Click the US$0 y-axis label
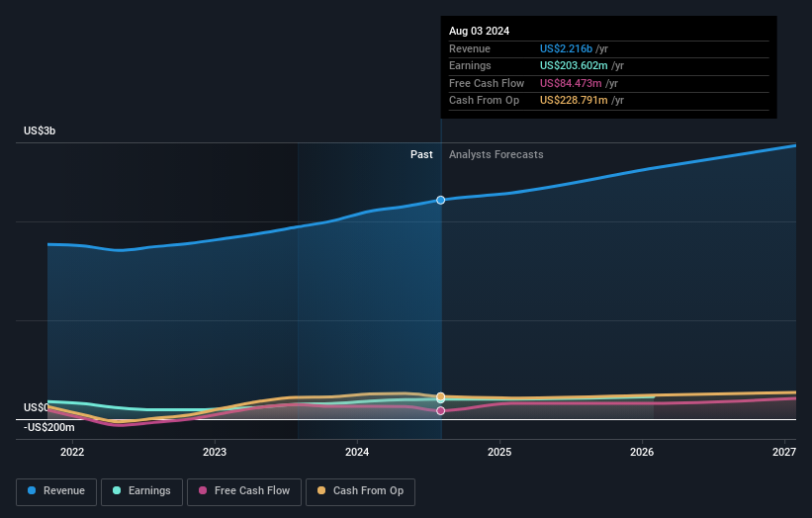Image resolution: width=812 pixels, height=518 pixels. 36,407
